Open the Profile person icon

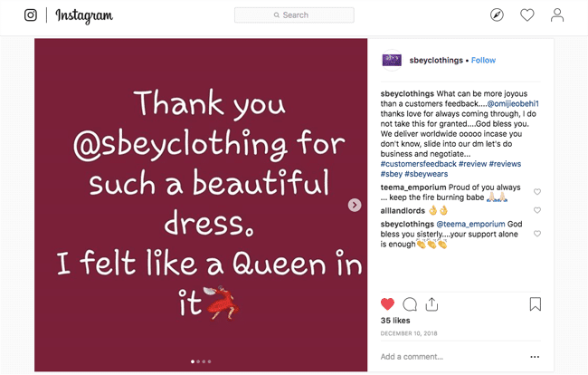click(x=557, y=15)
